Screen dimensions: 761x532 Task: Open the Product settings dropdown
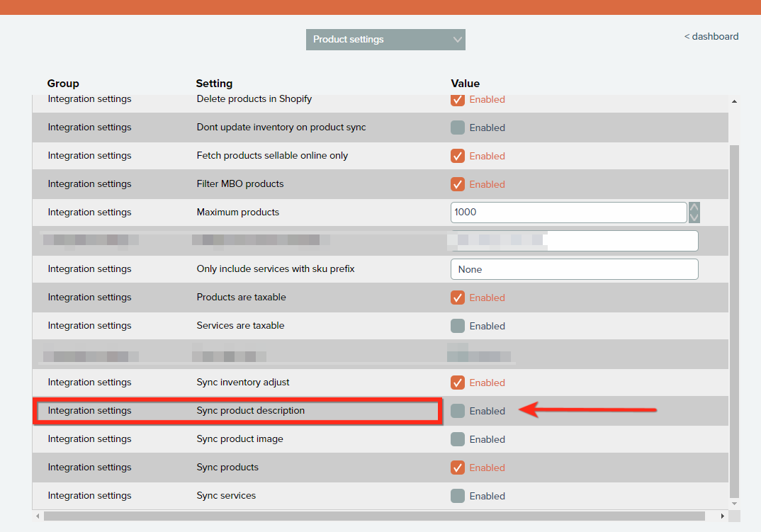pos(385,40)
